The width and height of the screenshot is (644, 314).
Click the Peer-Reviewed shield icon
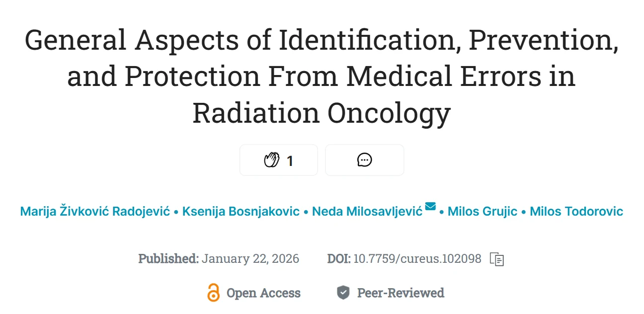point(343,293)
